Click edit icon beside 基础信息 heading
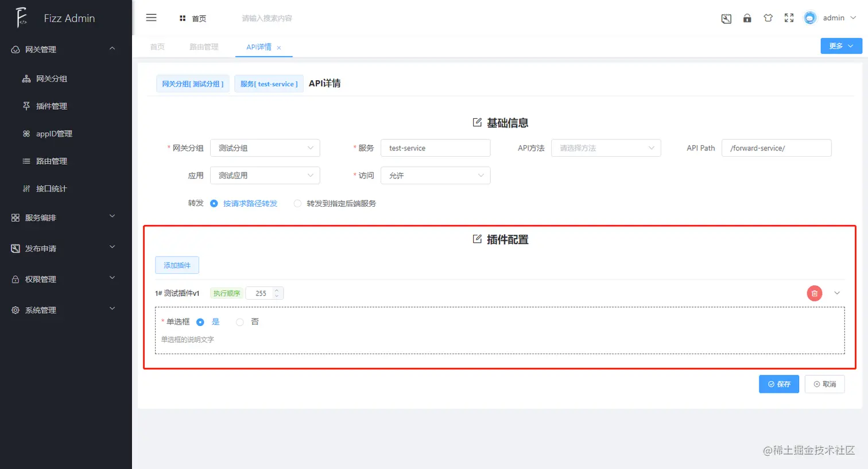The image size is (868, 469). tap(477, 122)
